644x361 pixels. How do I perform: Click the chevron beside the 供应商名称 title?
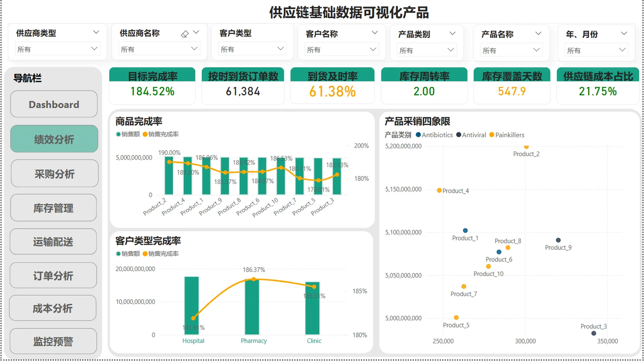(196, 32)
